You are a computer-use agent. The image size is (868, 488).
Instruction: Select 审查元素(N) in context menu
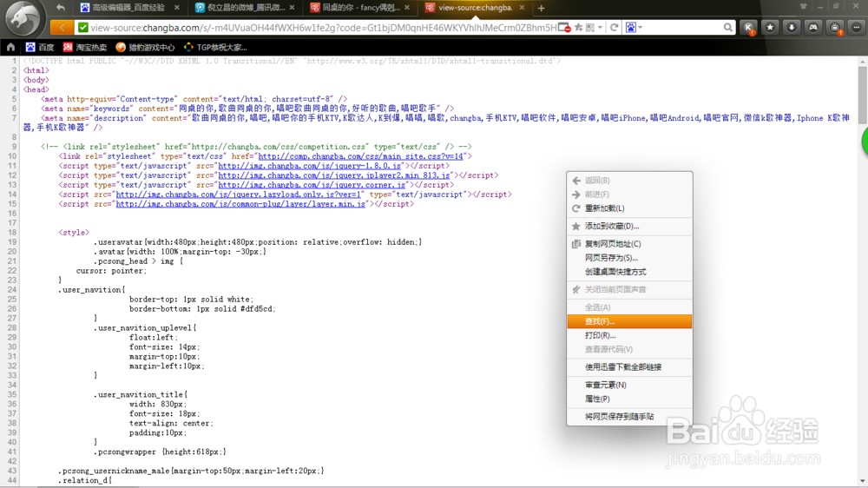point(629,385)
